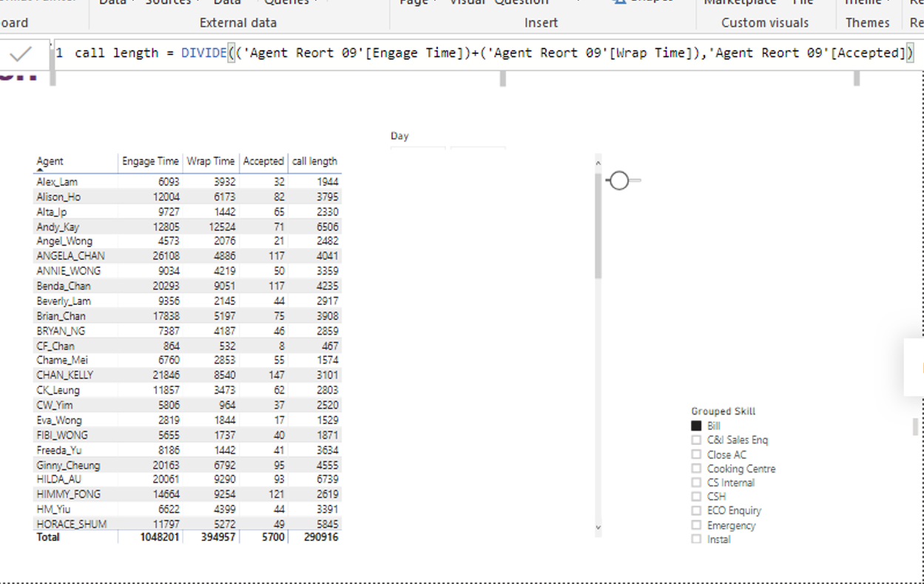
Task: Check the C&I Sales Enq option
Action: [696, 440]
